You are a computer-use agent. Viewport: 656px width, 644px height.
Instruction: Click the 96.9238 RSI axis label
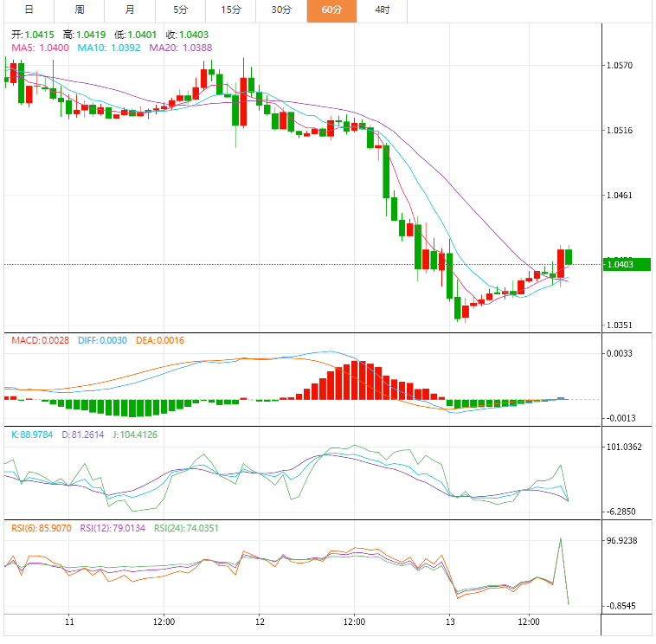pyautogui.click(x=621, y=541)
